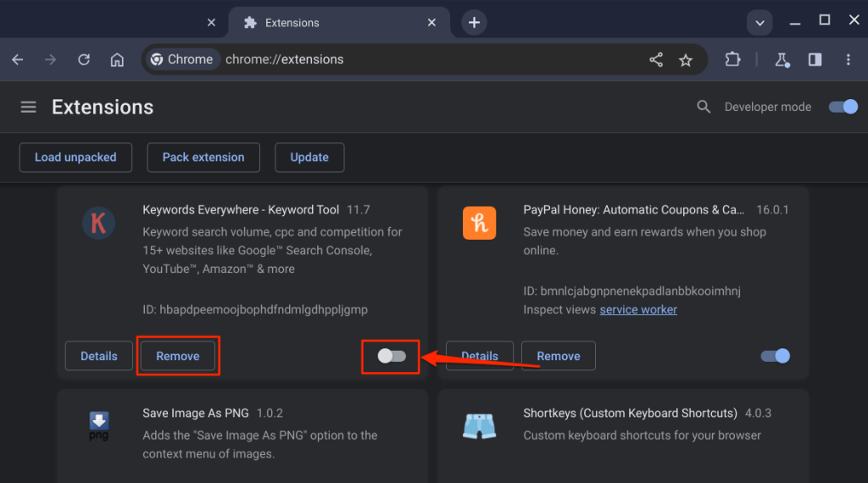Click version number 4.0.3
This screenshot has width=868, height=483.
pos(758,414)
